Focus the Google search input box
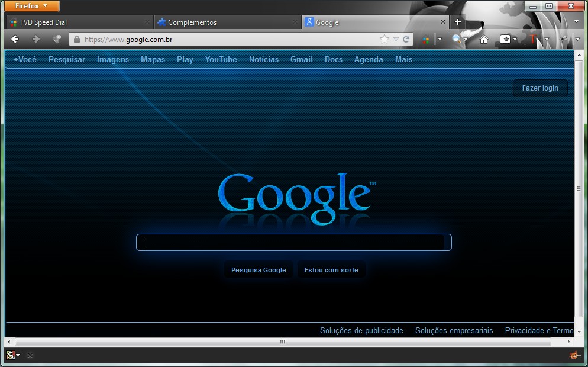588x367 pixels. pos(293,243)
